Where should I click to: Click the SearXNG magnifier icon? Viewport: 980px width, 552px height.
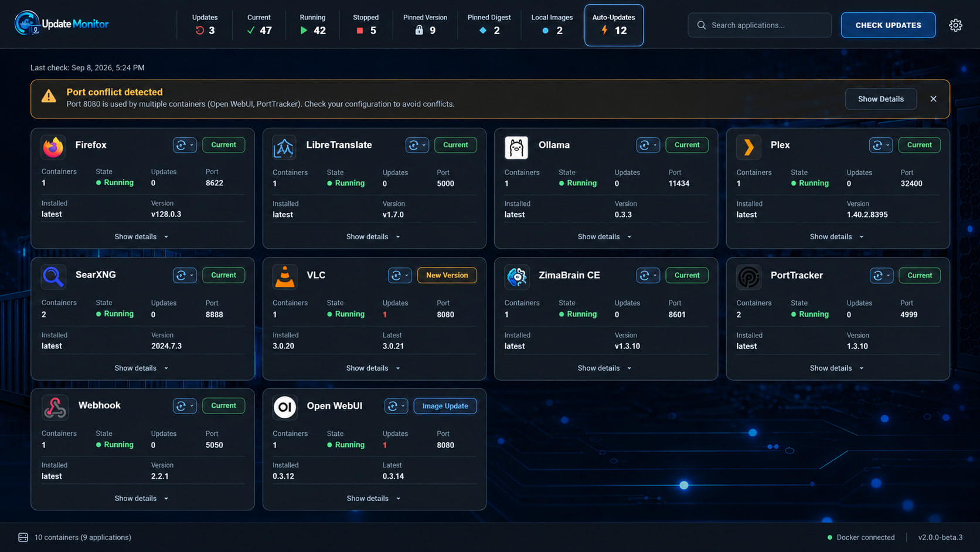[x=53, y=277]
